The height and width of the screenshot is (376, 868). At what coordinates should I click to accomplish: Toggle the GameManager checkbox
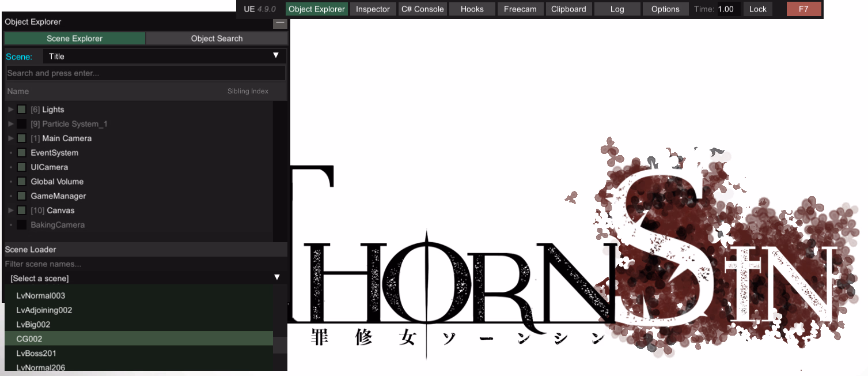(21, 196)
